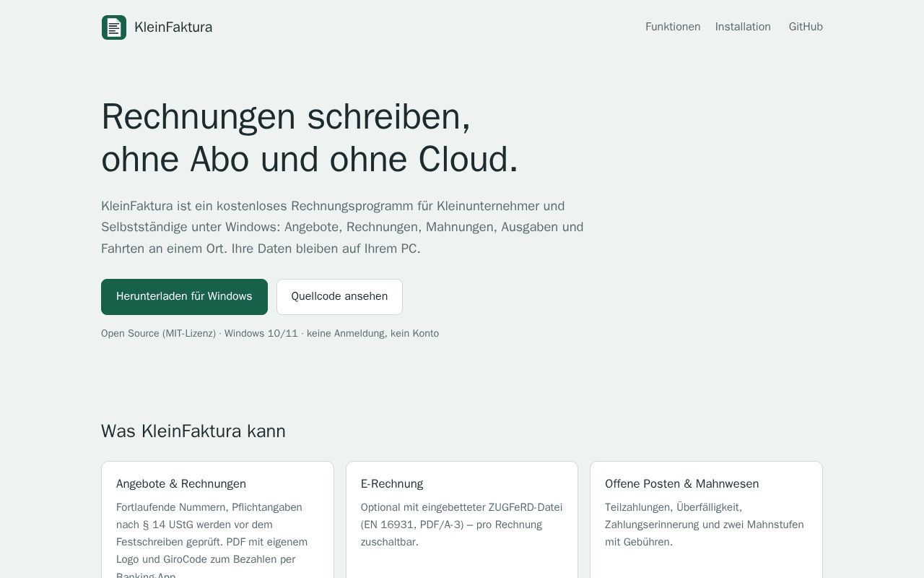Click the KleinFaktura document logo icon

click(x=114, y=27)
